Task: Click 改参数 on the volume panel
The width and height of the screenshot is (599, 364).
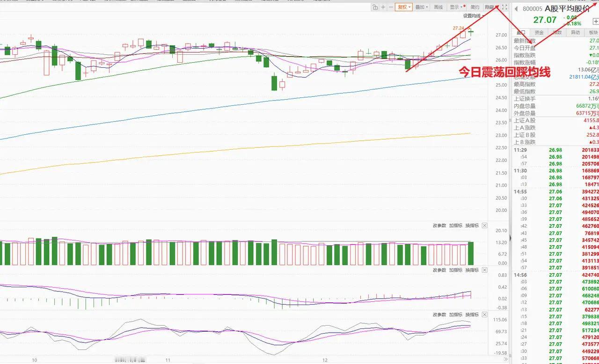Action: (x=439, y=226)
